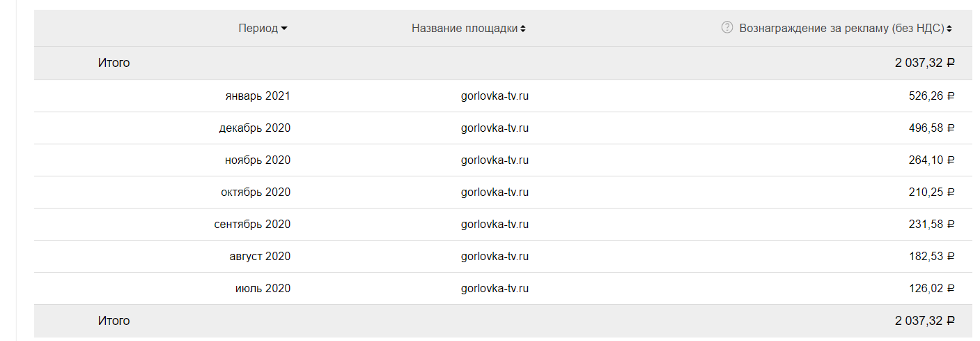980x341 pixels.
Task: Click the Итого label in the top row
Action: (x=114, y=63)
